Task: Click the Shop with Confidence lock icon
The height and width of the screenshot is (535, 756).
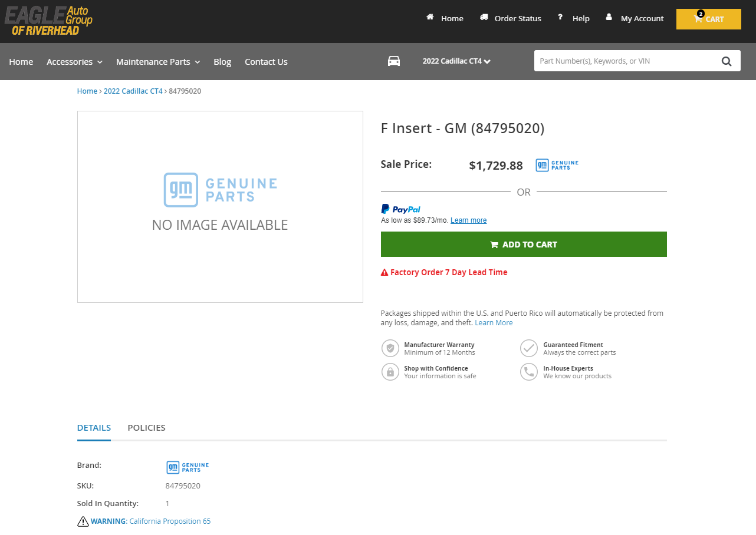Action: pos(390,372)
